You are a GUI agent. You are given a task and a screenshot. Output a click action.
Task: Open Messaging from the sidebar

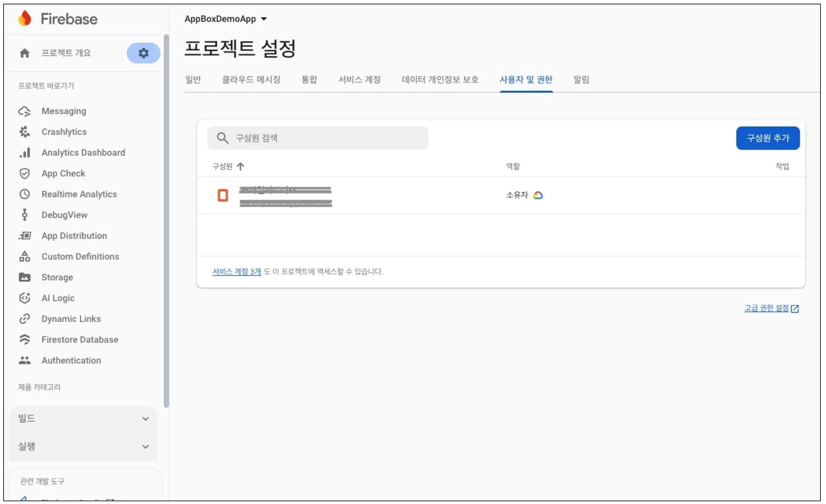pyautogui.click(x=64, y=111)
